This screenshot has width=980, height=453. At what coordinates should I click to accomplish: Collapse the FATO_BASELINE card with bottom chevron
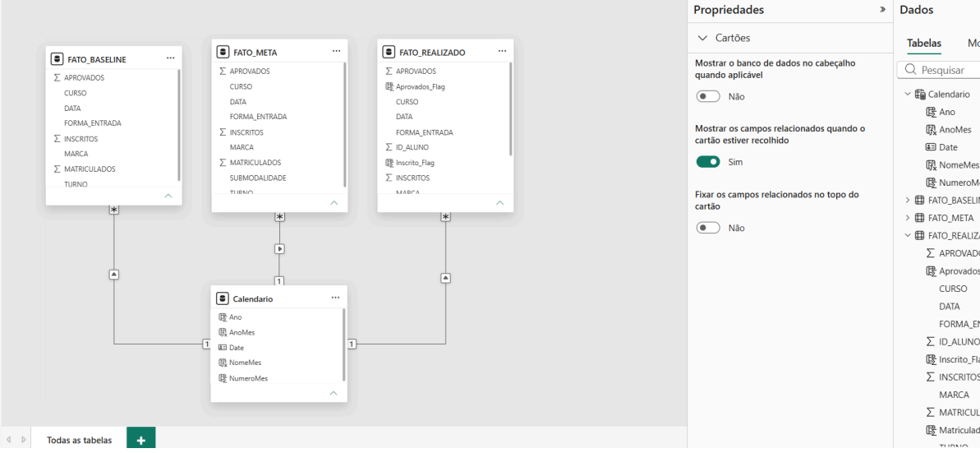(x=168, y=196)
